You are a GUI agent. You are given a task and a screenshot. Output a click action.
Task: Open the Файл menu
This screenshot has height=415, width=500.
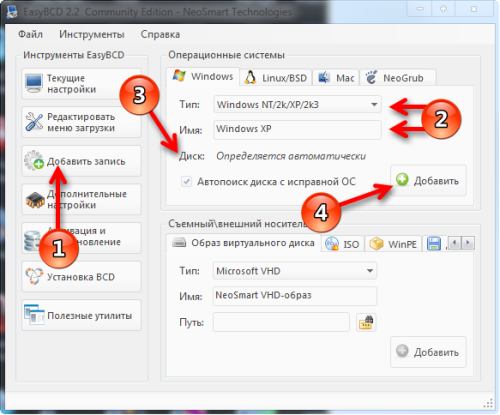click(x=30, y=34)
